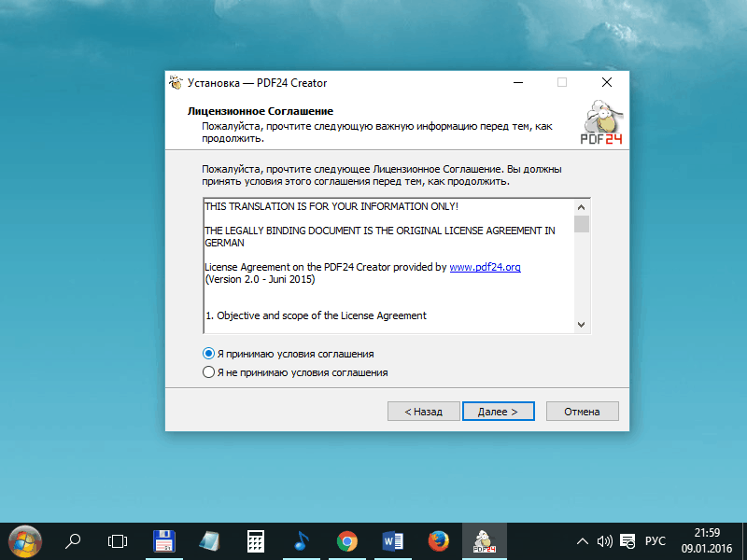The height and width of the screenshot is (560, 747).
Task: Click the '(Version 2.0 - Juni 2015)' text
Action: point(261,279)
